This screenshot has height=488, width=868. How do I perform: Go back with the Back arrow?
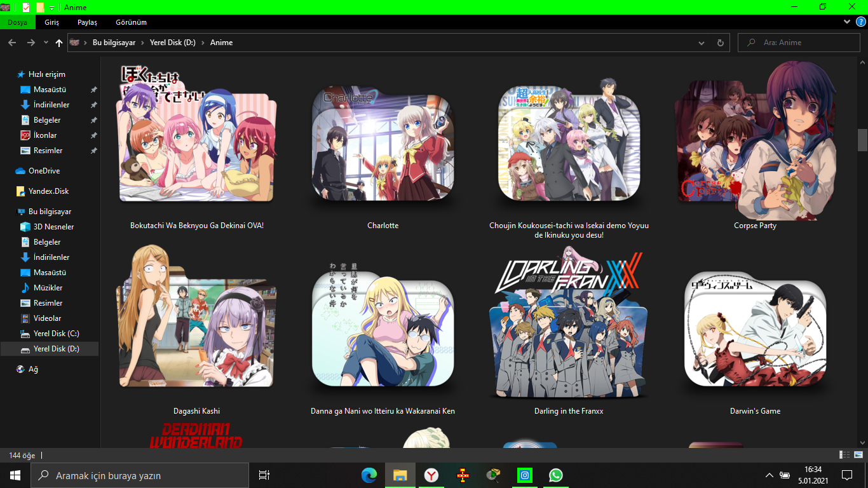point(12,43)
